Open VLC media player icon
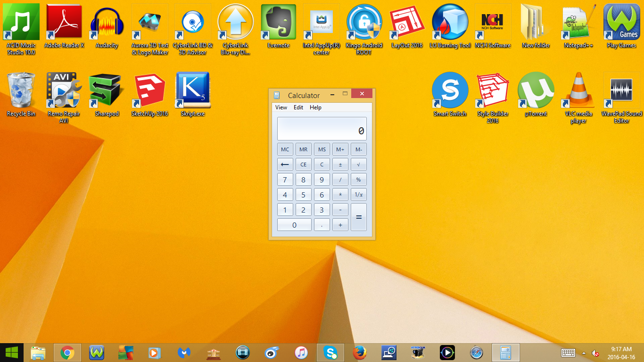 pos(579,98)
